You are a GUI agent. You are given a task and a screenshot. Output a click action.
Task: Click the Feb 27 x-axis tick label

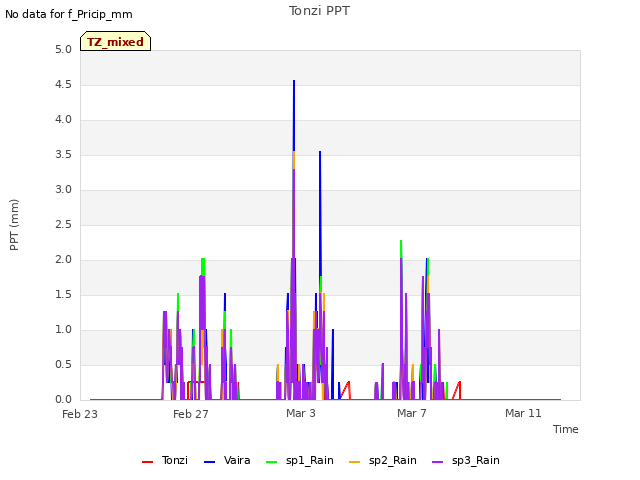point(191,414)
